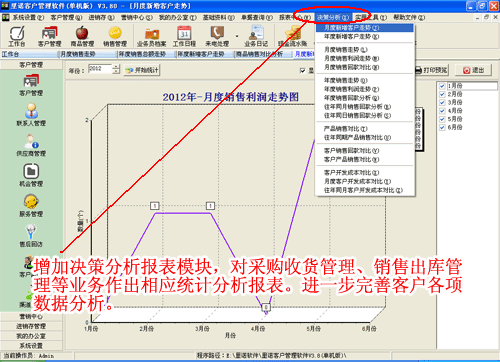
Task: Click the 来电处理 phone icon
Action: click(217, 36)
